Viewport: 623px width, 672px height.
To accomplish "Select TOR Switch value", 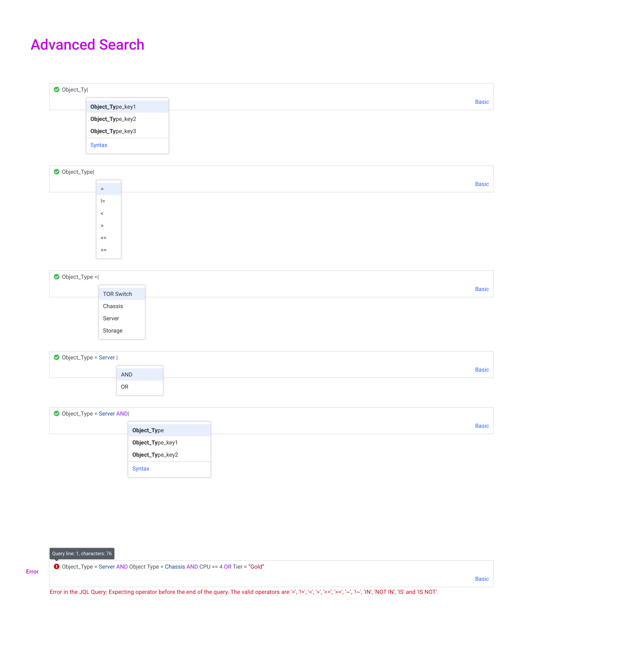I will point(122,294).
